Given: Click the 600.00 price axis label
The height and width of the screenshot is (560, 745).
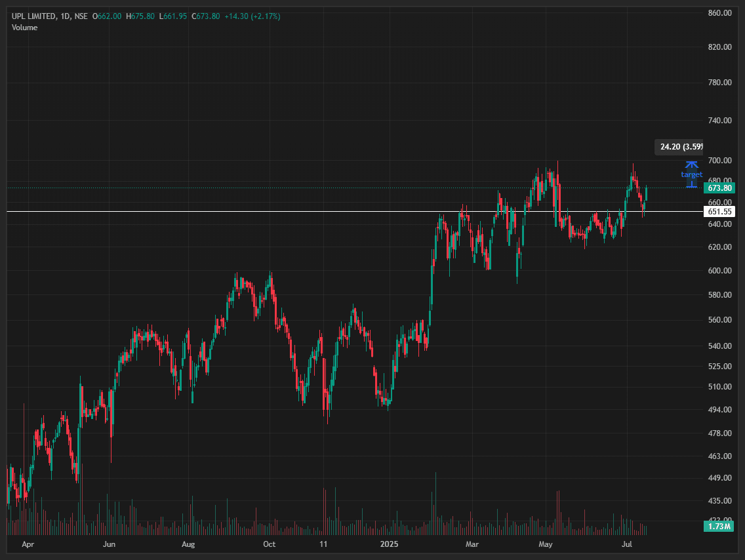Looking at the screenshot, I should click(720, 270).
